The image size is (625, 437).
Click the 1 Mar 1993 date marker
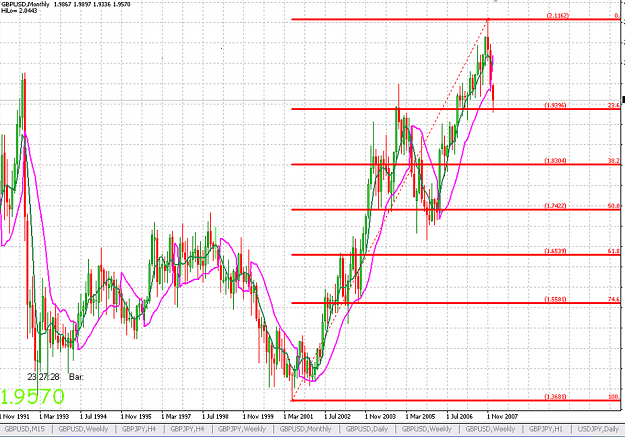[x=54, y=416]
